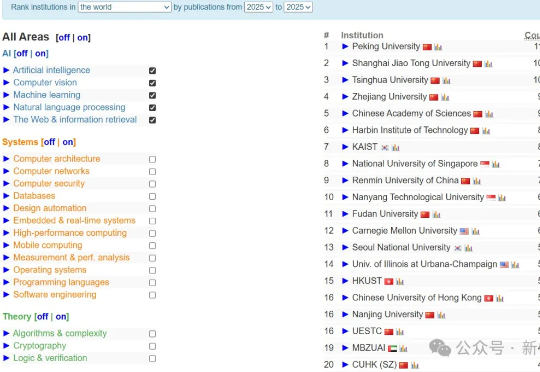Open the region dropdown showing 'the world'
The height and width of the screenshot is (372, 540).
click(x=125, y=7)
